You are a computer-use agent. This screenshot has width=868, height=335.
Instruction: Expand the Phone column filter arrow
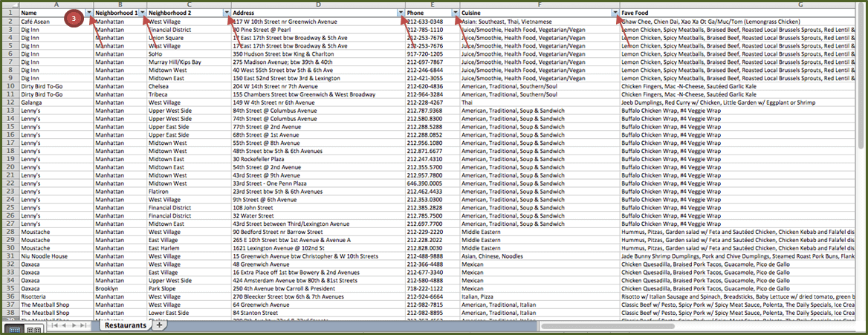[x=456, y=13]
